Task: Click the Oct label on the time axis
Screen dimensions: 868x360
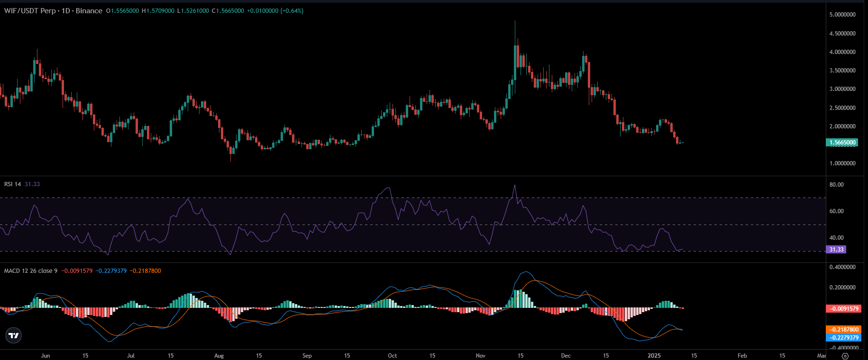Action: pyautogui.click(x=393, y=355)
